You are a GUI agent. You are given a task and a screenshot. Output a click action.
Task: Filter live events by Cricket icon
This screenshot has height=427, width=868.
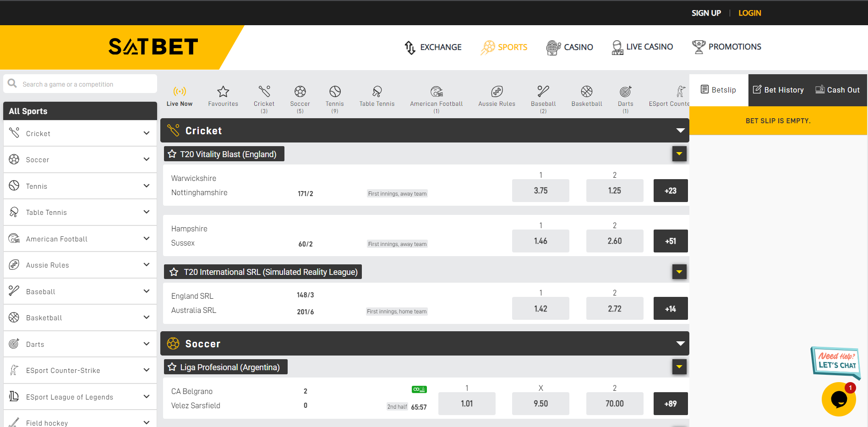(x=264, y=91)
